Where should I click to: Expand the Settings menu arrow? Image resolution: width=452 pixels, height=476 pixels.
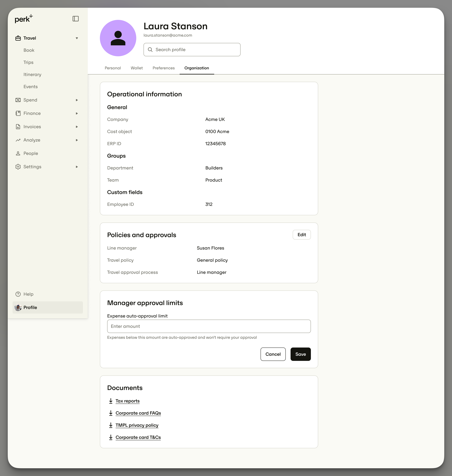tap(77, 167)
